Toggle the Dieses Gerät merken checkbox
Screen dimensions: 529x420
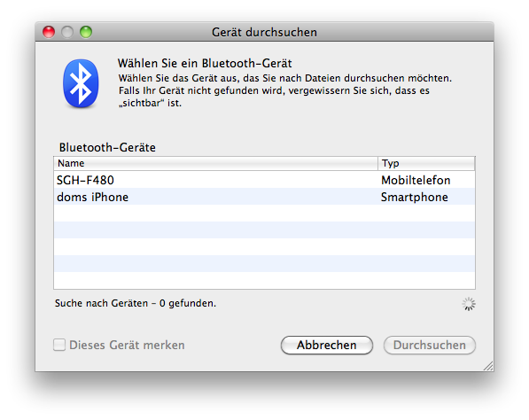[x=59, y=345]
